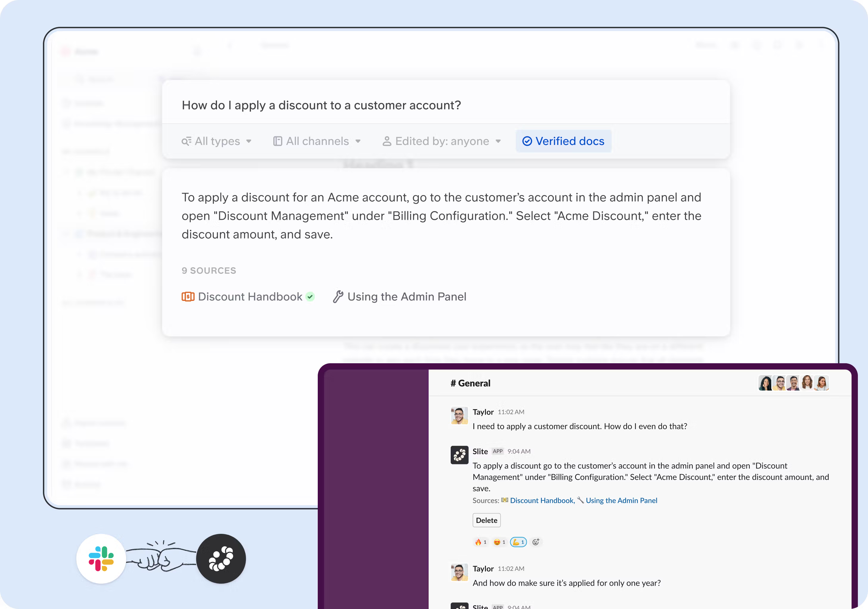The height and width of the screenshot is (609, 868).
Task: Click the Slite app avatar in chat
Action: [x=459, y=455]
